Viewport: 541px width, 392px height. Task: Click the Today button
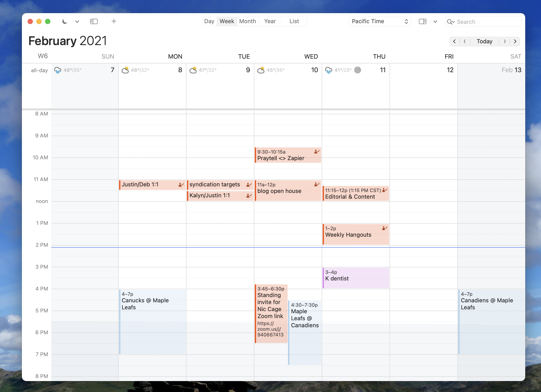coord(485,41)
